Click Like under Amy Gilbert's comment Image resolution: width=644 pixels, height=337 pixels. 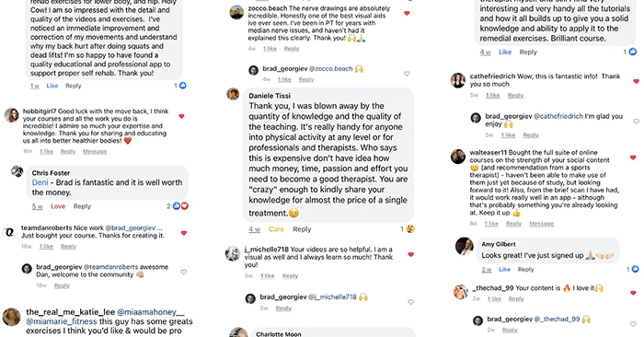[505, 269]
